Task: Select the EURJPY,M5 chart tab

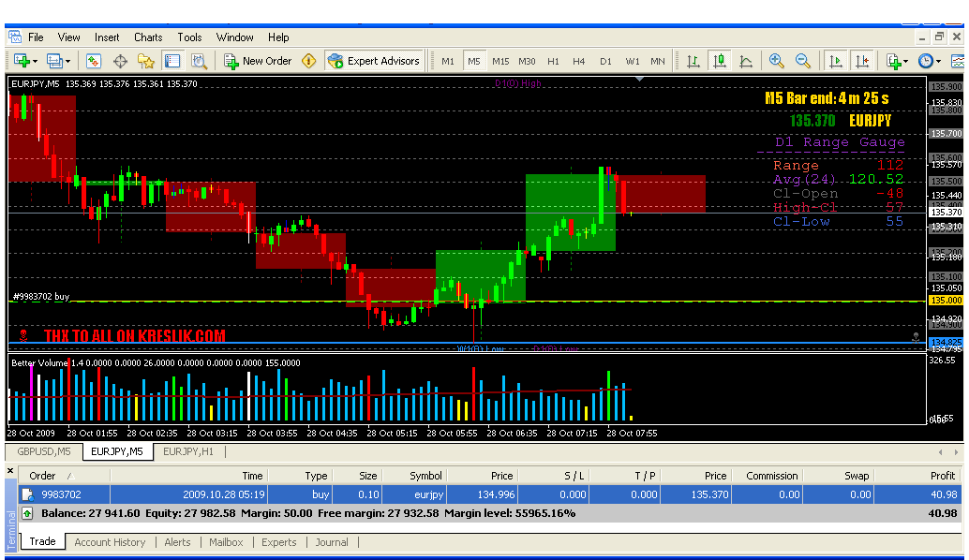Action: [117, 451]
